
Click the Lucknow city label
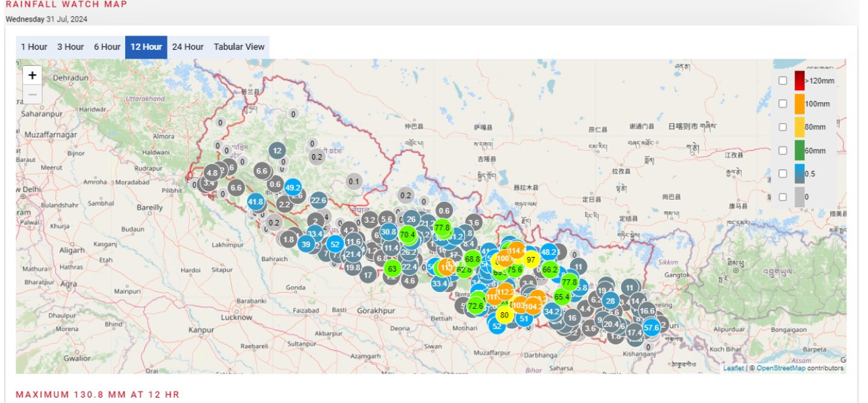(237, 317)
